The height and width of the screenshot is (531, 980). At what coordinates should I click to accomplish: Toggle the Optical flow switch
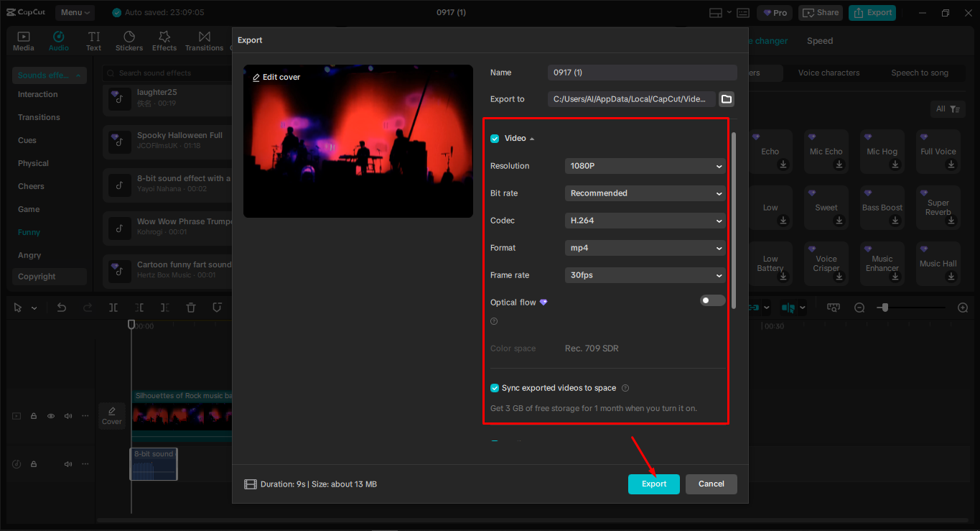pyautogui.click(x=711, y=300)
